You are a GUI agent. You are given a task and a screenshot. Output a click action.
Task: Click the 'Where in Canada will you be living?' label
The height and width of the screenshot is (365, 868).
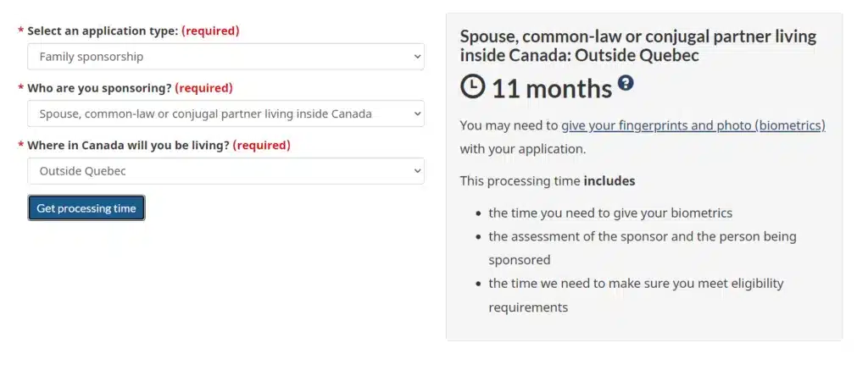point(128,146)
